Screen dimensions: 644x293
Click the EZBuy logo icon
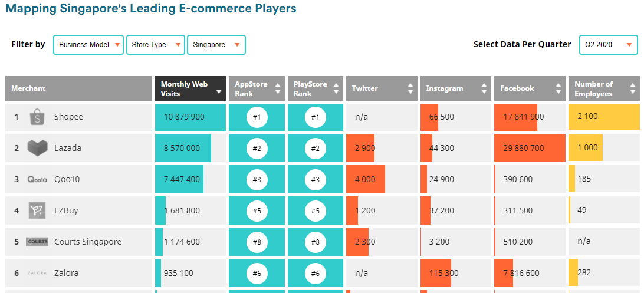(x=37, y=210)
